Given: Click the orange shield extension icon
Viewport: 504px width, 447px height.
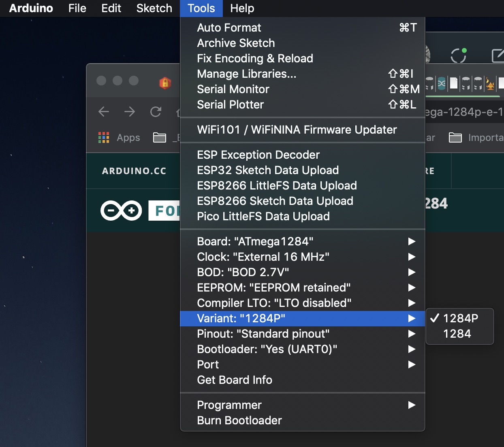Looking at the screenshot, I should [165, 83].
